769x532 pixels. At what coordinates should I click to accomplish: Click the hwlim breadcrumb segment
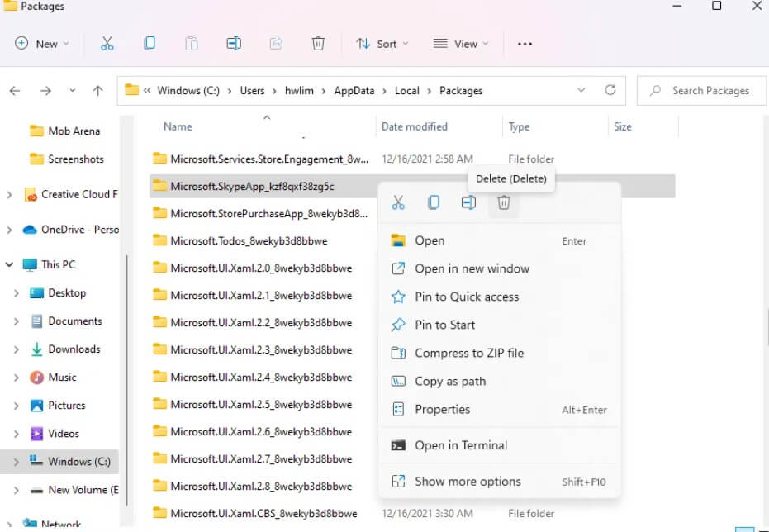(x=299, y=91)
